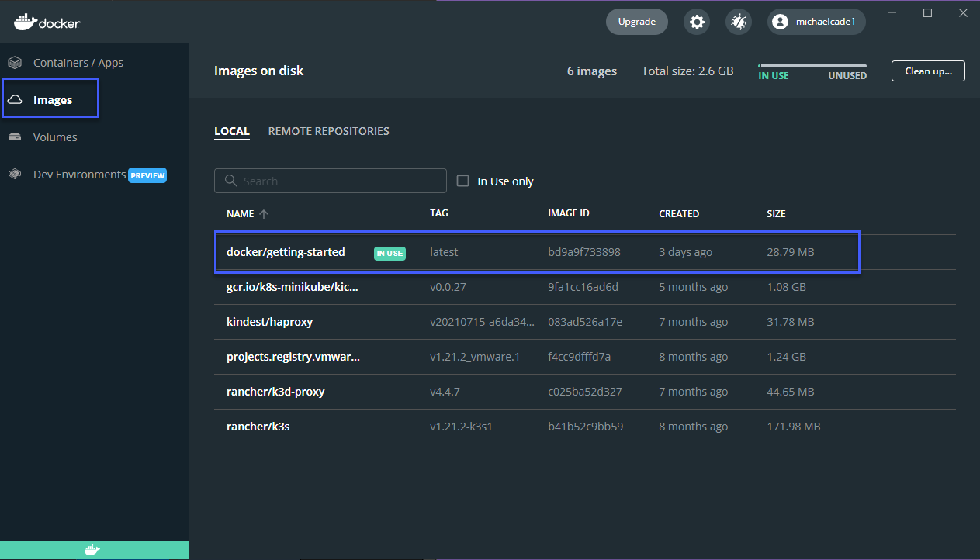Click inside the image Search field
980x560 pixels.
click(x=330, y=180)
